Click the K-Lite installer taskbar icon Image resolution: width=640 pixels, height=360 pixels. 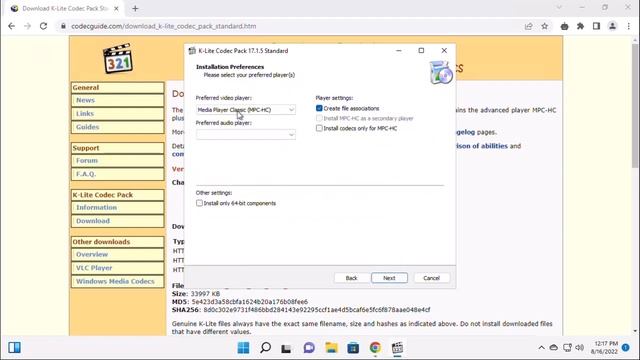click(397, 348)
